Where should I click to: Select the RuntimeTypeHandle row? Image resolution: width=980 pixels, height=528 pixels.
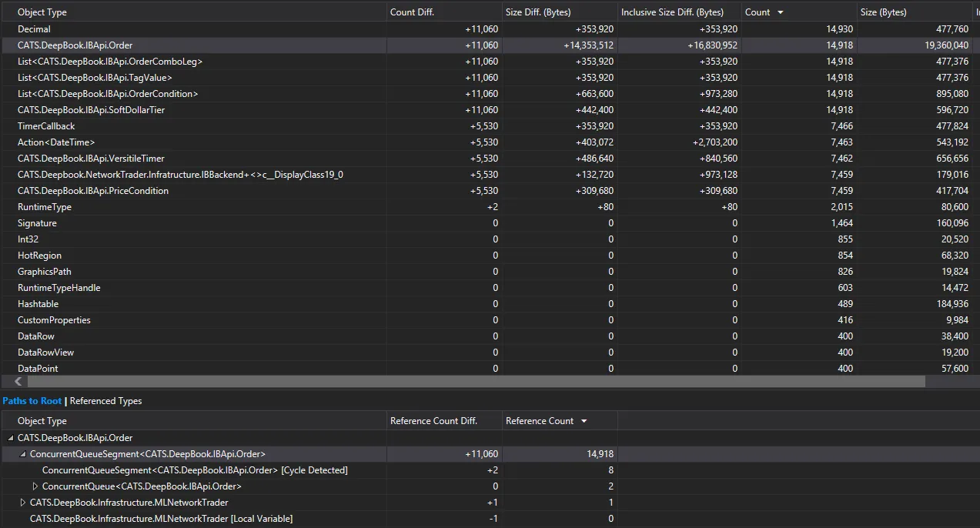(490, 288)
